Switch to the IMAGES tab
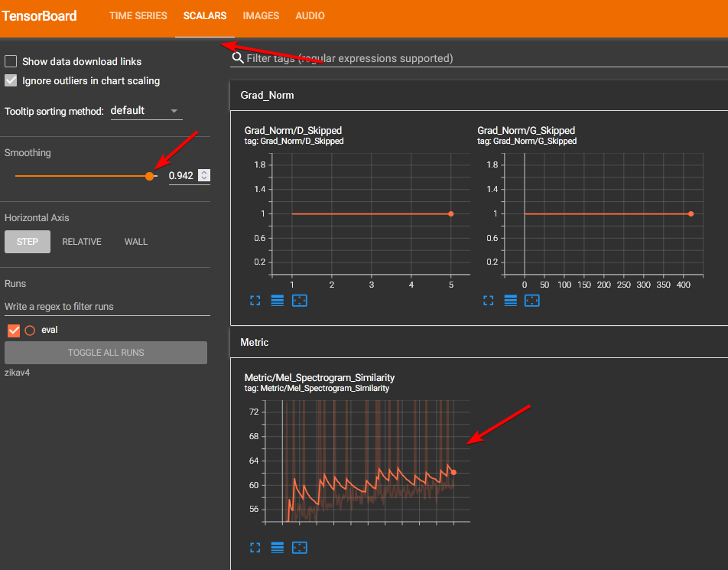 click(261, 16)
